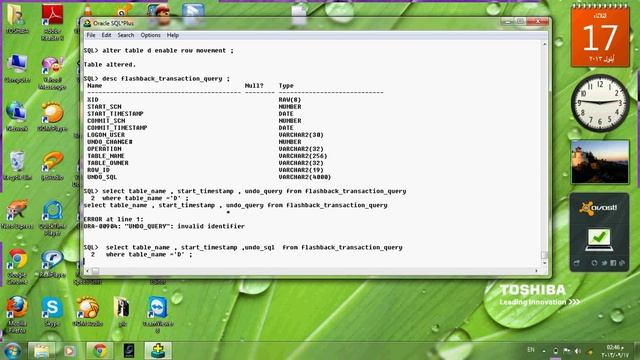Screen dimensions: 640x360
Task: Click the SQL*Plus taskbar button with green plus
Action: pos(158,351)
